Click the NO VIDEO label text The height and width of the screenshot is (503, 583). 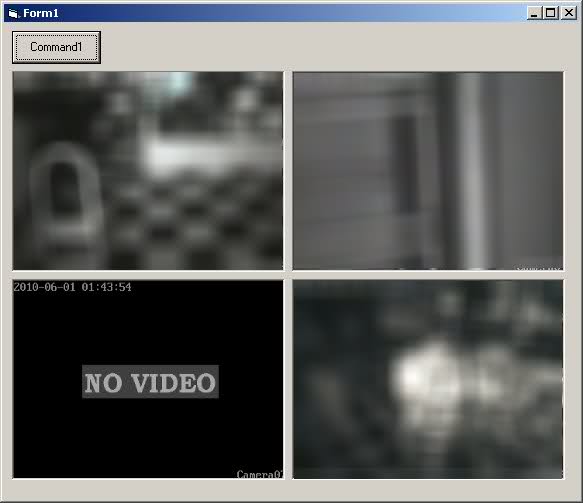(x=150, y=382)
